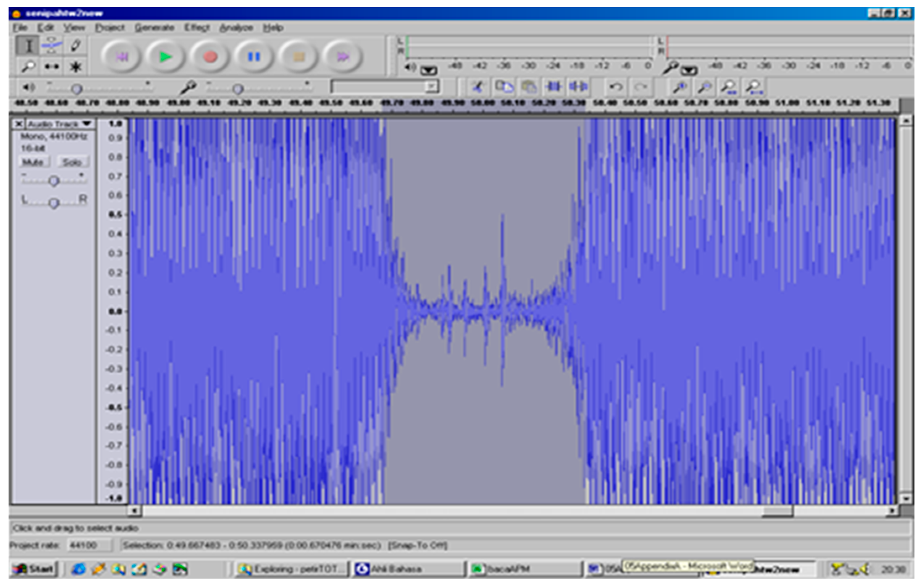Image resolution: width=923 pixels, height=588 pixels.
Task: Click the Redo arrow icon
Action: [x=641, y=87]
